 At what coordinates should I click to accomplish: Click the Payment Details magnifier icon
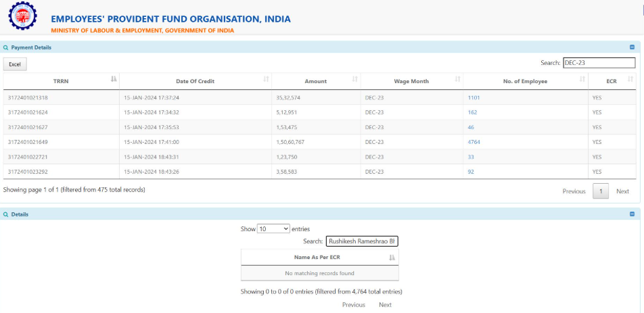click(6, 47)
